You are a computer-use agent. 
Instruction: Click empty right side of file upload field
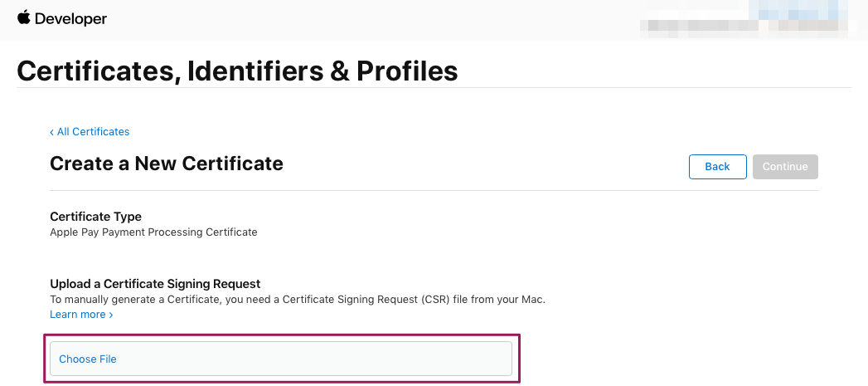[373, 359]
